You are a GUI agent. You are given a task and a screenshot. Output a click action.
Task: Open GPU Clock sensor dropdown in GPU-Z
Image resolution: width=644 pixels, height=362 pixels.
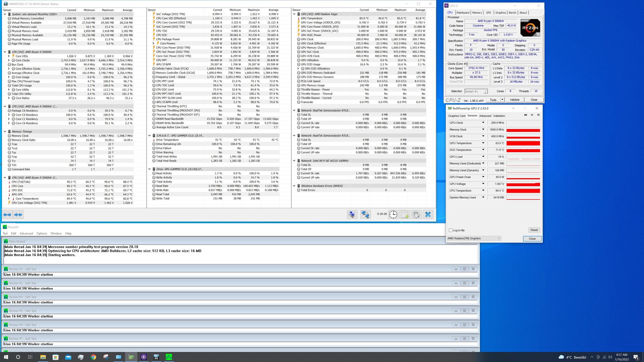click(483, 123)
